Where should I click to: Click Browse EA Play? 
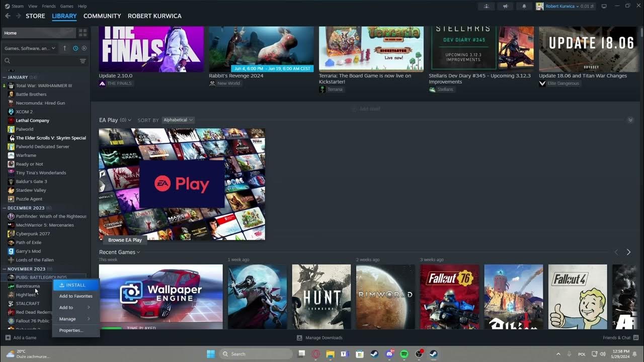[125, 240]
